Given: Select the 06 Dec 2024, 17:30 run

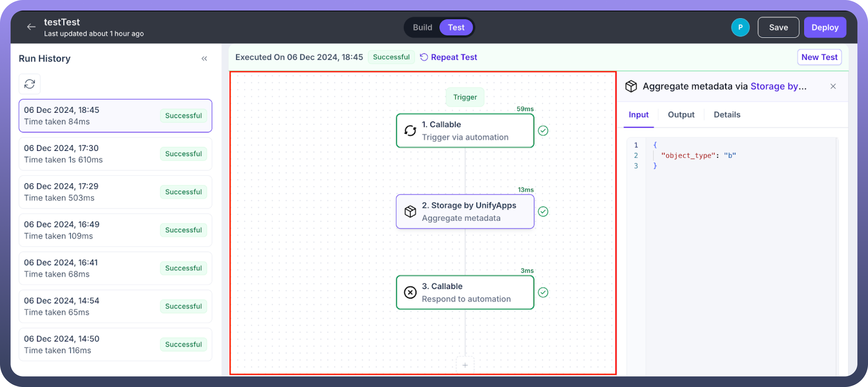Looking at the screenshot, I should point(115,154).
